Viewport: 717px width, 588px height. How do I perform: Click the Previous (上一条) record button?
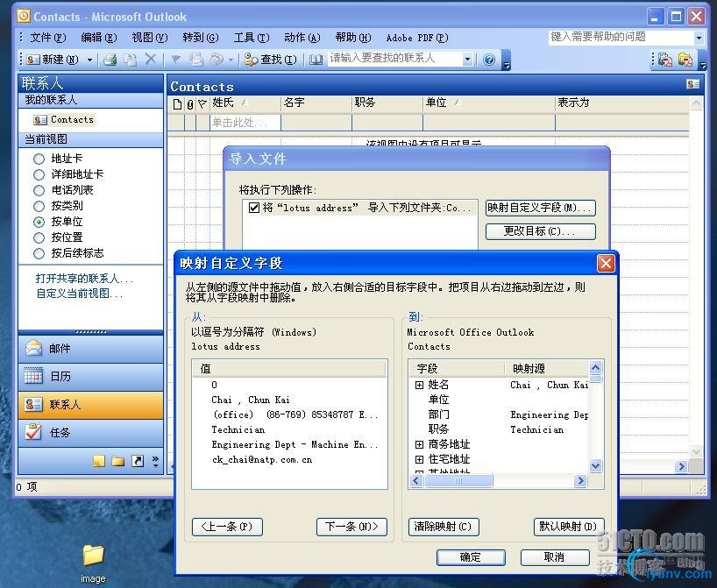pyautogui.click(x=228, y=527)
